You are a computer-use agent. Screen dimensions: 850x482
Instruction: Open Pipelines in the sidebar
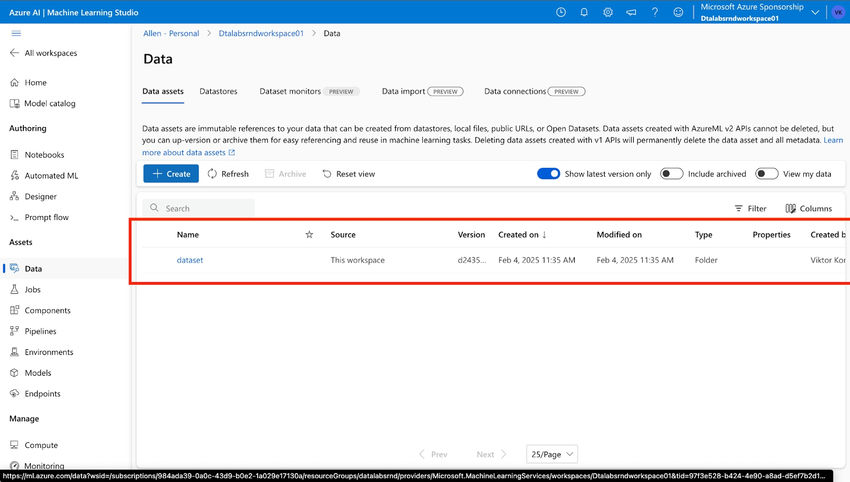click(33, 331)
